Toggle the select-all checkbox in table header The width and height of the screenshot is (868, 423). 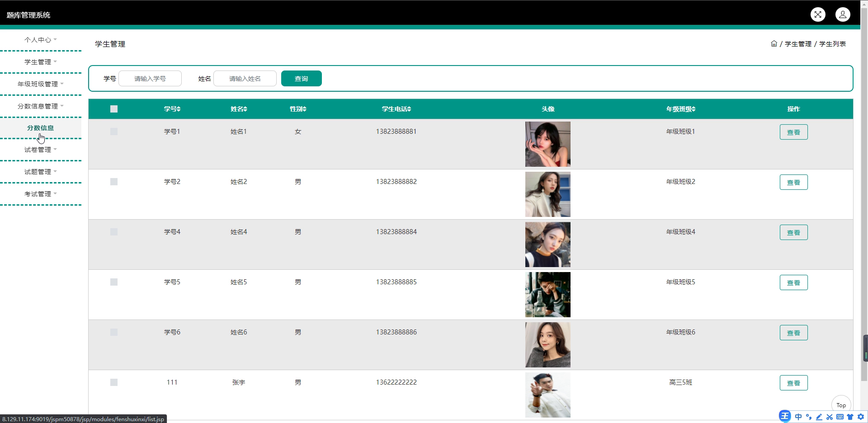tap(114, 109)
